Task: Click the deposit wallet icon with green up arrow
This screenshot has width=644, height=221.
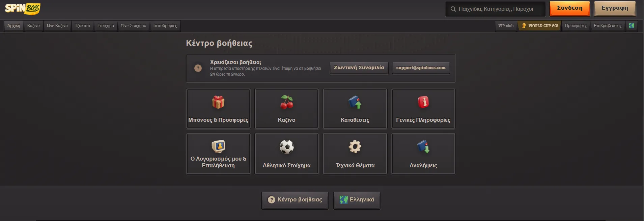Action: 355,102
